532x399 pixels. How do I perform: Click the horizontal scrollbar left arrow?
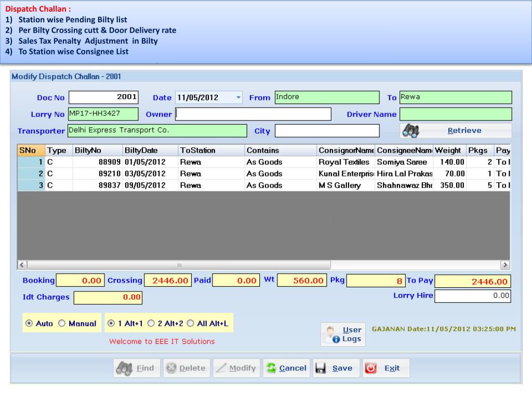[x=22, y=265]
